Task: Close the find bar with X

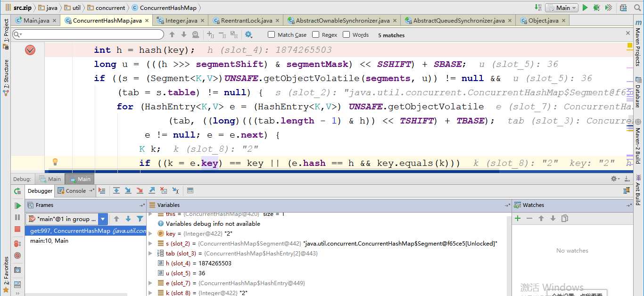Action: [627, 33]
